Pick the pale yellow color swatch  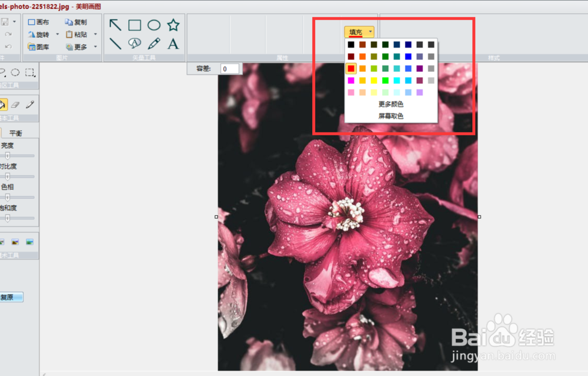coord(374,92)
